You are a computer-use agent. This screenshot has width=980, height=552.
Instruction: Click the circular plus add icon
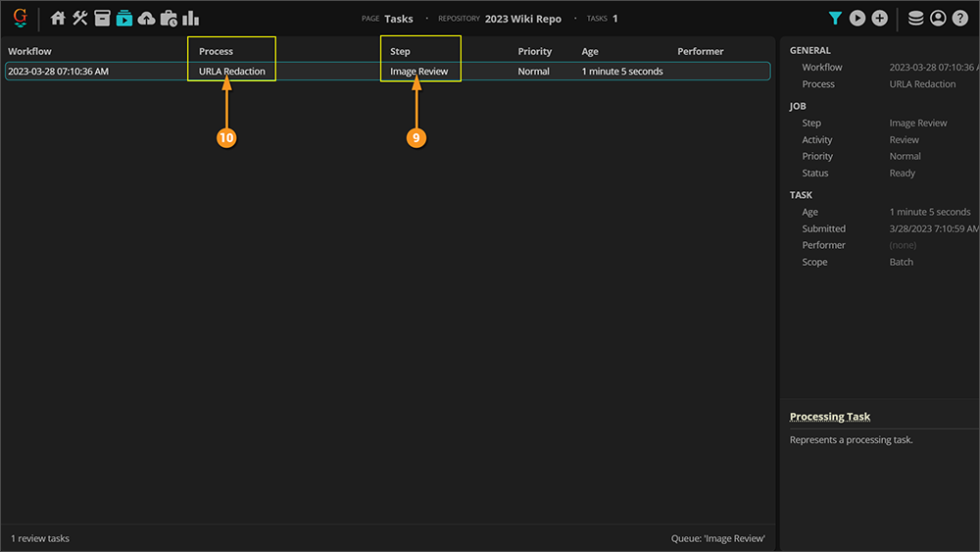tap(880, 18)
